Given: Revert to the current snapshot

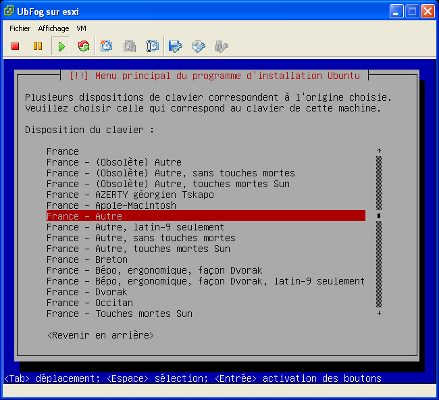Looking at the screenshot, I should click(129, 46).
